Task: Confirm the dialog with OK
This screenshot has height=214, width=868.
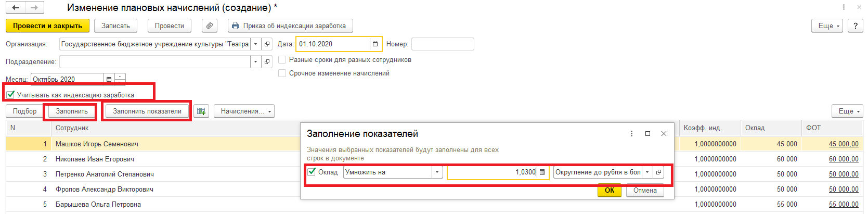Action: coord(610,190)
